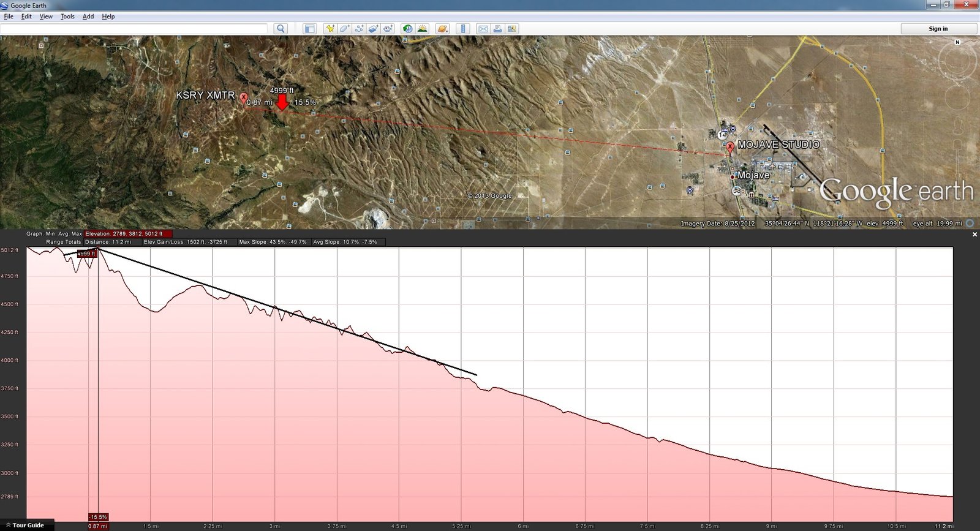Viewport: 980px width, 531px height.
Task: Click the 1.5 mi axis label
Action: (151, 526)
